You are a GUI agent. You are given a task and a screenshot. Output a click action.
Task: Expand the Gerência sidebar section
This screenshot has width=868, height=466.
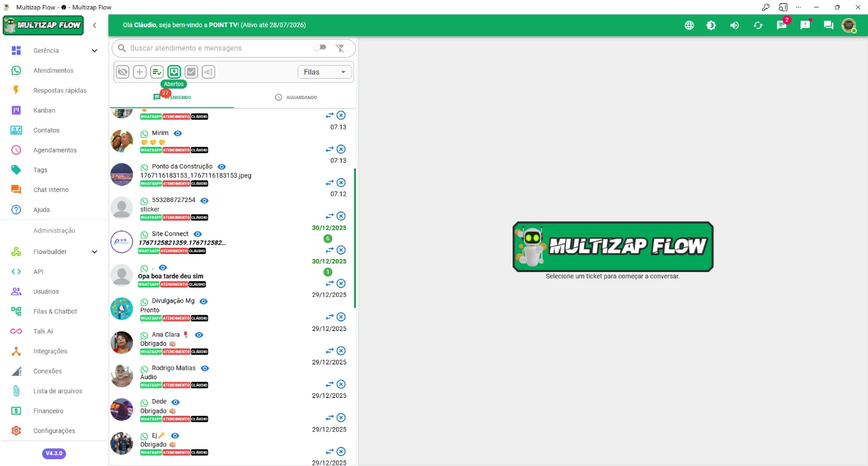click(94, 51)
